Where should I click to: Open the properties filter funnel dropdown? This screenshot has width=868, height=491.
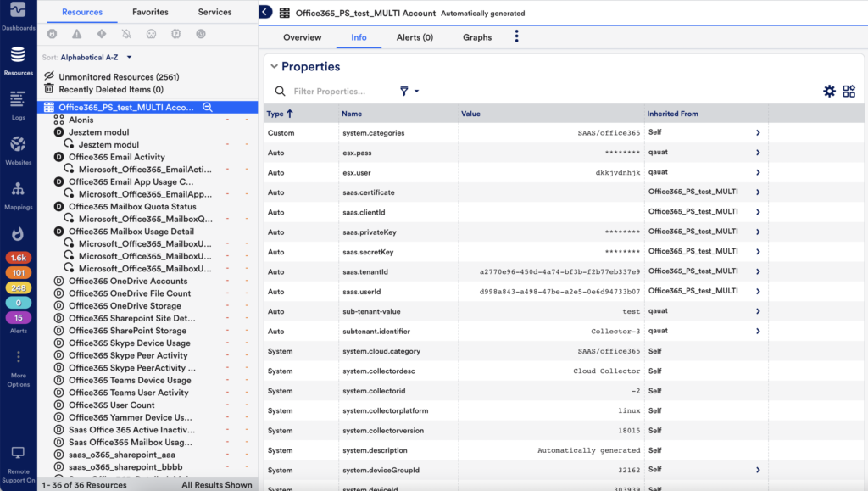click(409, 92)
